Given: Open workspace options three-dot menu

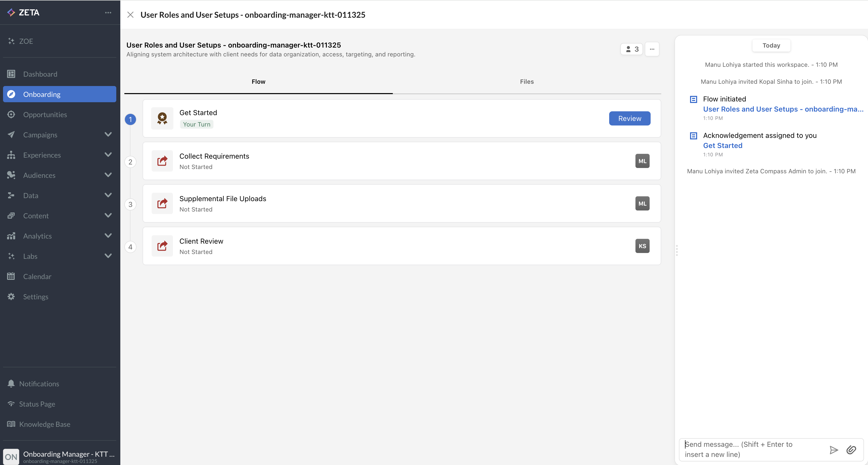Looking at the screenshot, I should pyautogui.click(x=652, y=49).
